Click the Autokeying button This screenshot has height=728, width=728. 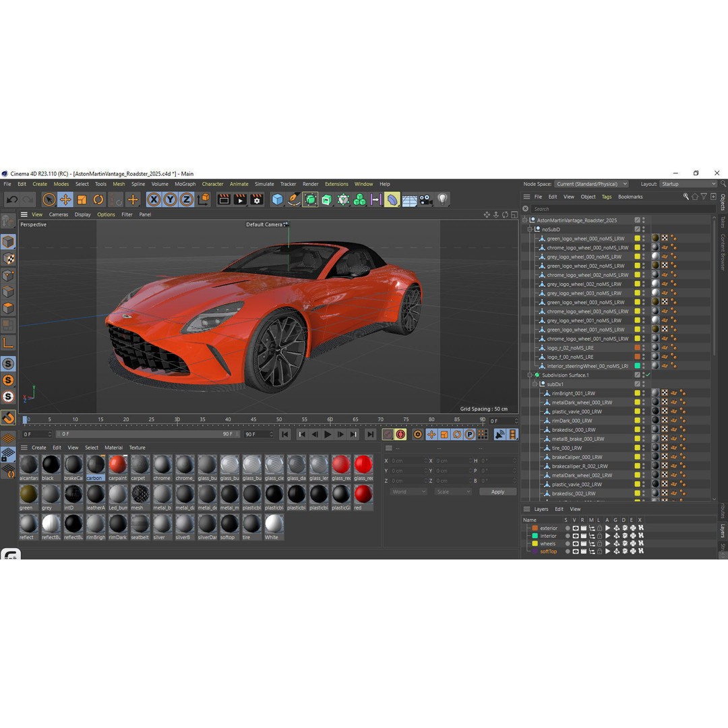pyautogui.click(x=400, y=435)
